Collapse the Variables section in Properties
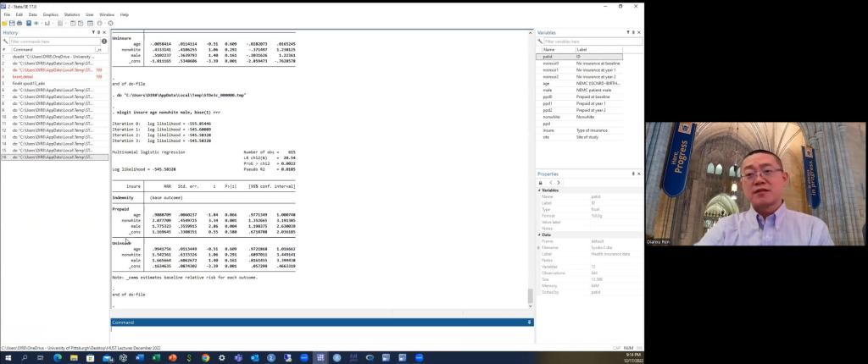 pyautogui.click(x=539, y=190)
